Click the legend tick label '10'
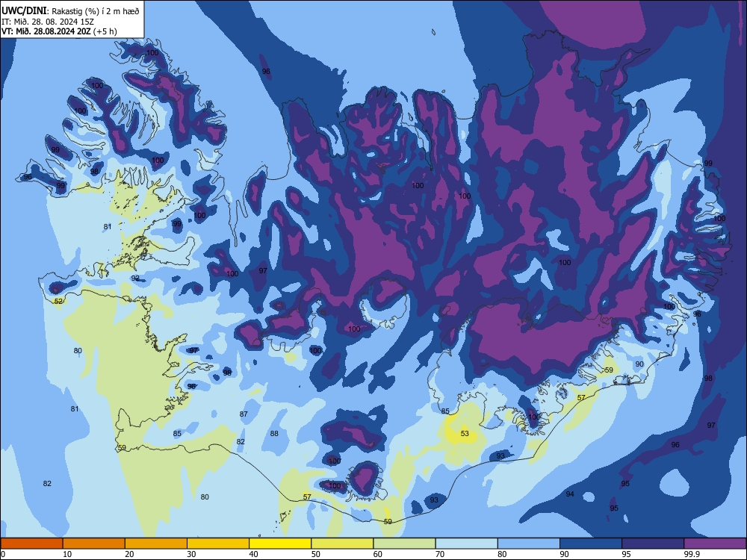Viewport: 747px width, 560px height. tap(67, 554)
